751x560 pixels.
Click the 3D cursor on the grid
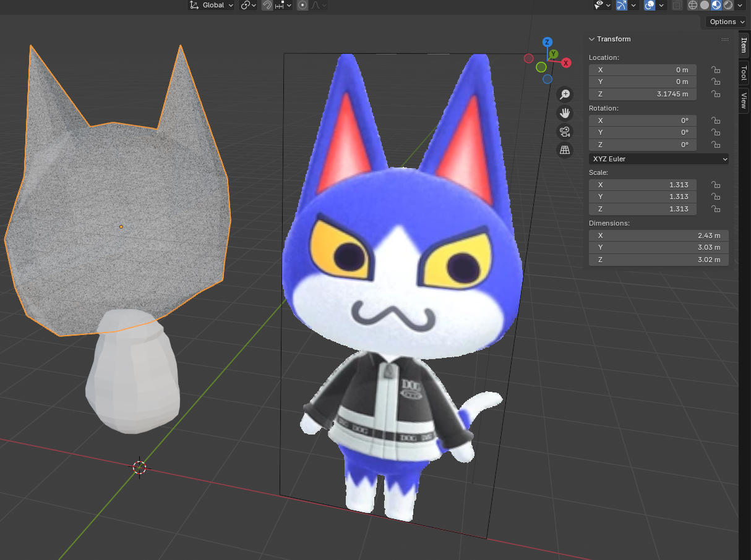[139, 467]
